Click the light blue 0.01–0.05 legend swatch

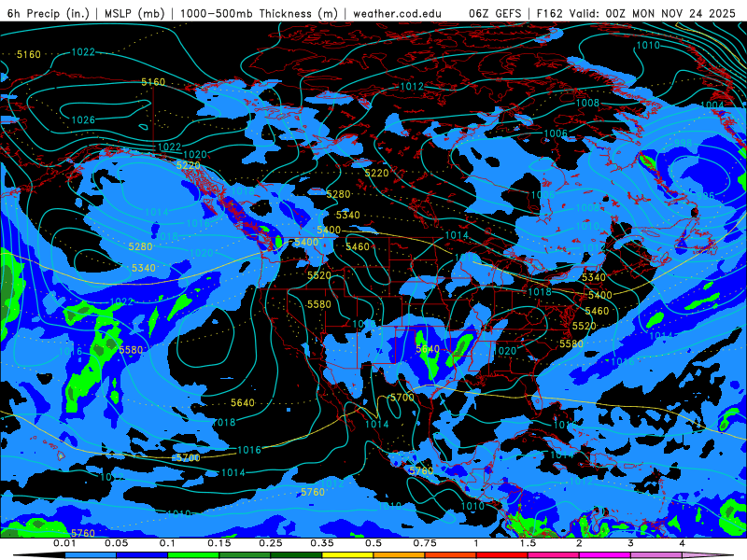pos(91,555)
